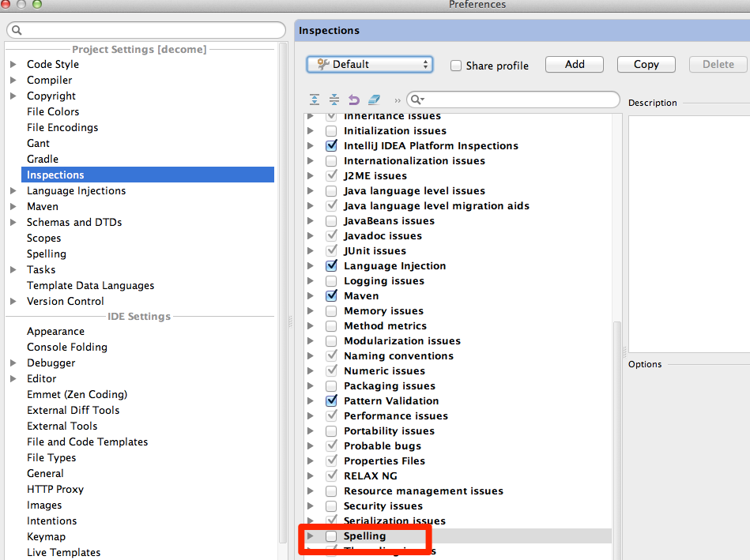This screenshot has width=750, height=560.
Task: Click magnifier icon in top-left settings search
Action: 17,31
